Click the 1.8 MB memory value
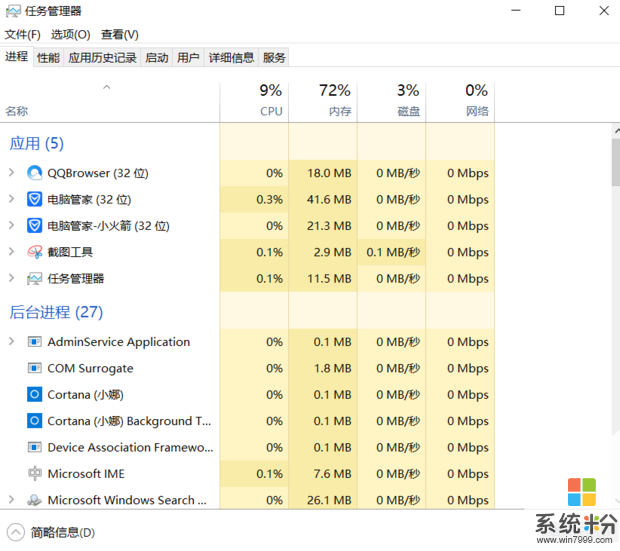The width and height of the screenshot is (620, 551). pyautogui.click(x=333, y=368)
